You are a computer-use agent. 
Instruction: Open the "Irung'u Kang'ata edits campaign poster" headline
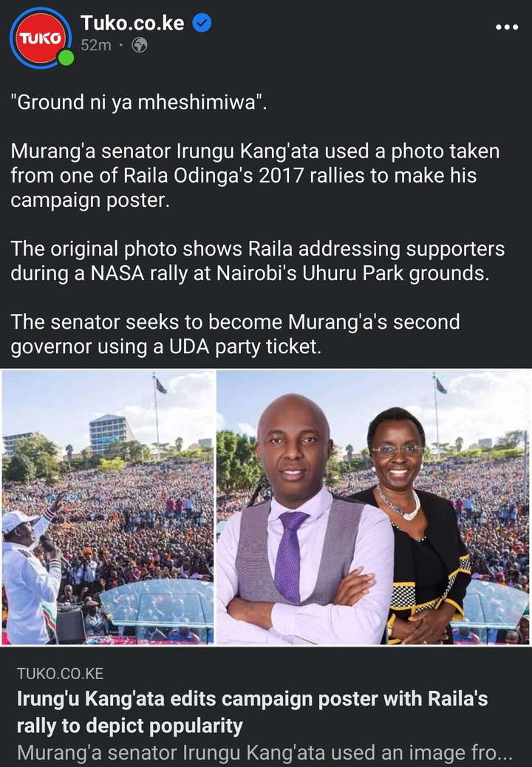click(252, 712)
